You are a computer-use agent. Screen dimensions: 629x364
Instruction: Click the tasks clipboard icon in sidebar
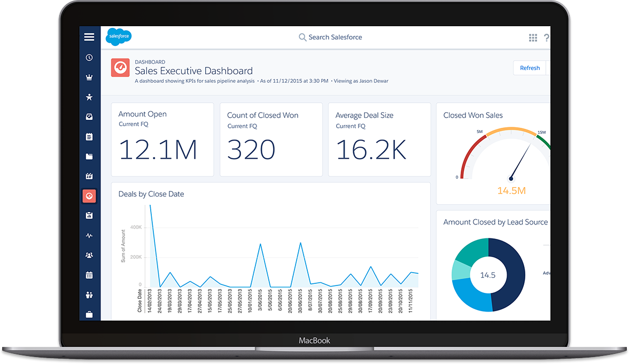89,136
